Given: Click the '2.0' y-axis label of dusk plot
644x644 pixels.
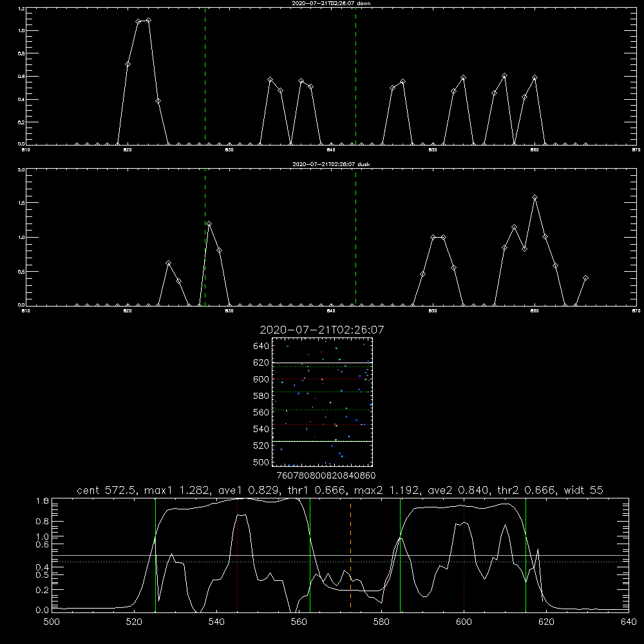Looking at the screenshot, I should click(22, 169).
